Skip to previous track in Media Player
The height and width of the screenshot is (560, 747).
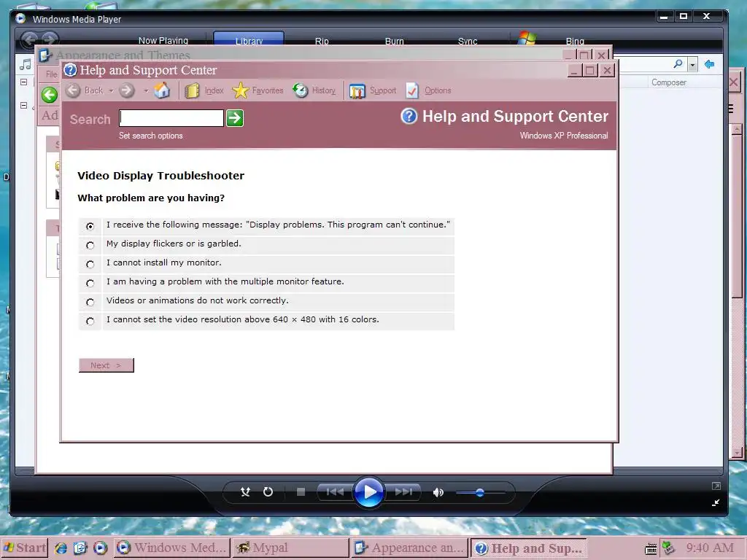pyautogui.click(x=335, y=492)
